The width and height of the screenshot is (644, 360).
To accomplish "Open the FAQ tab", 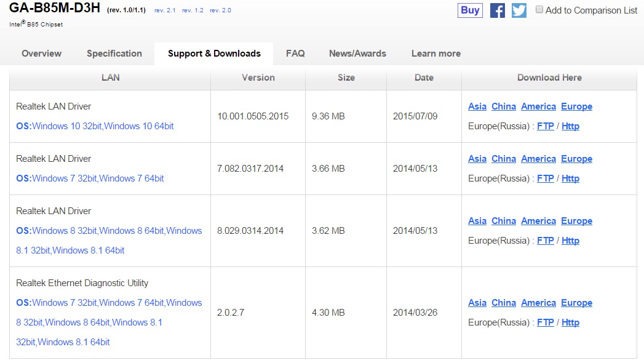I will tap(295, 54).
